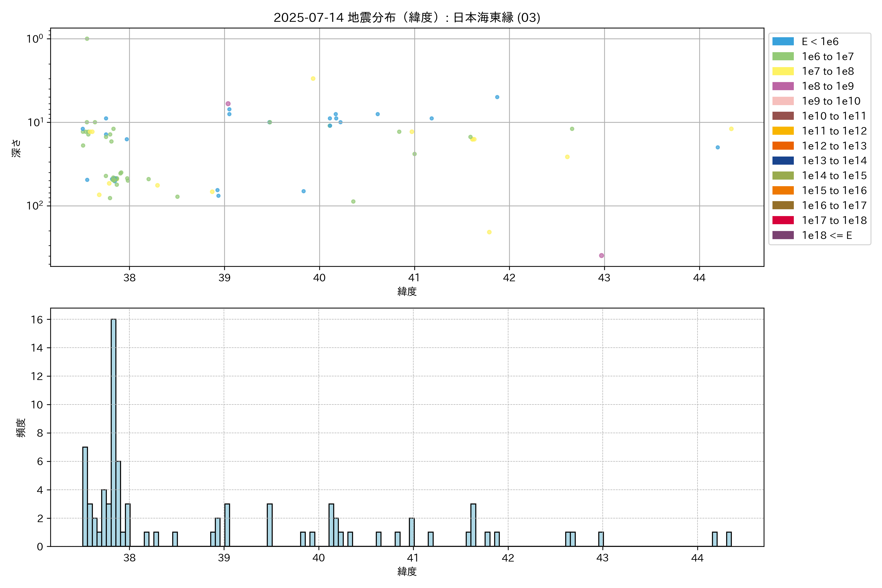Click the green point at depth 10^0
This screenshot has width=882, height=588.
87,39
